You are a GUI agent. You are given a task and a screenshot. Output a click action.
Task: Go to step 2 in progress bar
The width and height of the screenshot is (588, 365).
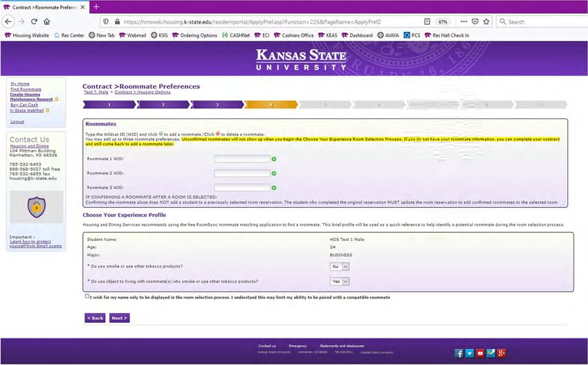(163, 105)
